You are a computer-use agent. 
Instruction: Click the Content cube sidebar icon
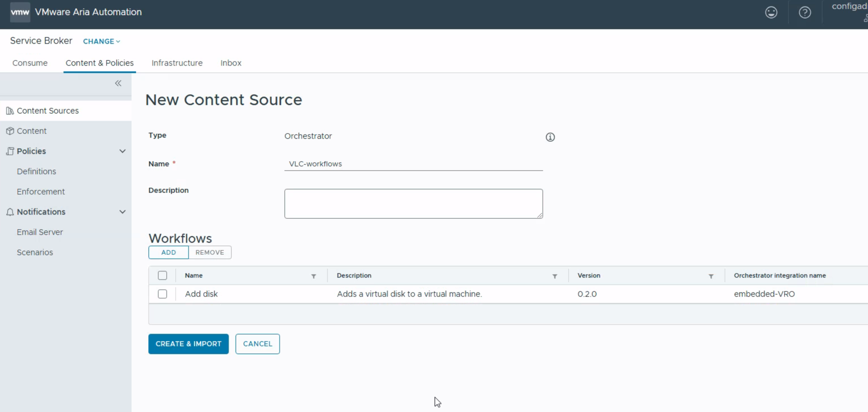pos(10,131)
